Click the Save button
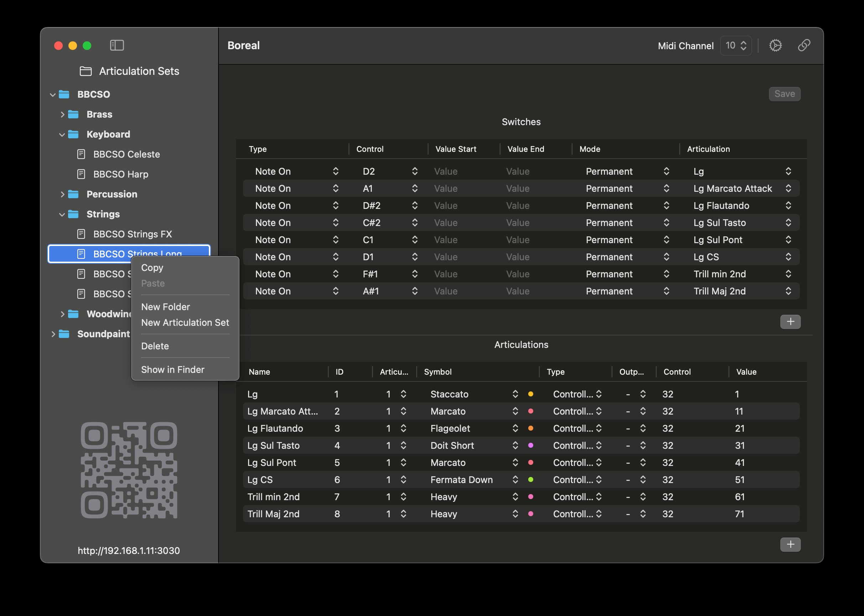This screenshot has width=864, height=616. click(x=785, y=94)
